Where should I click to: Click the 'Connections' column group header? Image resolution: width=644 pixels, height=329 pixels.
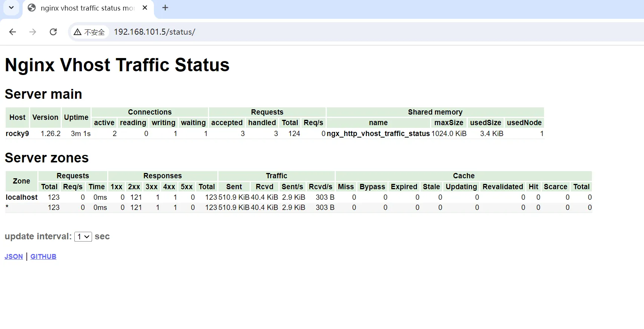tap(150, 112)
